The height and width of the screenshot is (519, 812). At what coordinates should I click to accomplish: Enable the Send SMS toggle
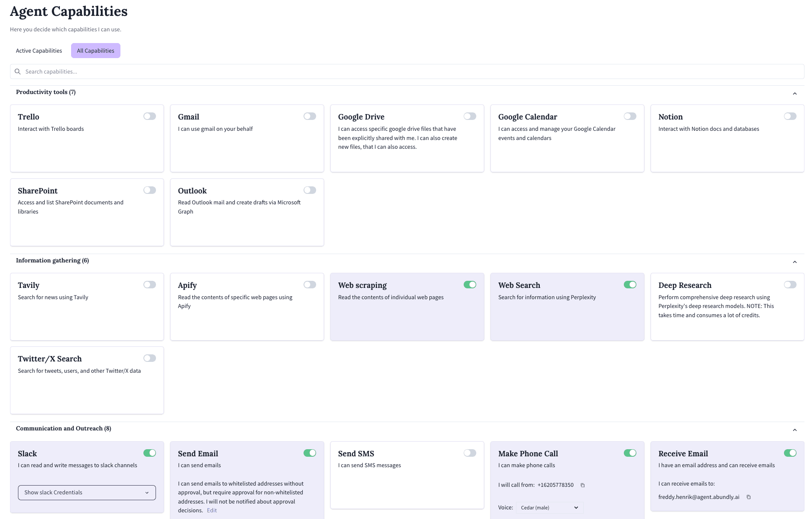click(x=470, y=453)
